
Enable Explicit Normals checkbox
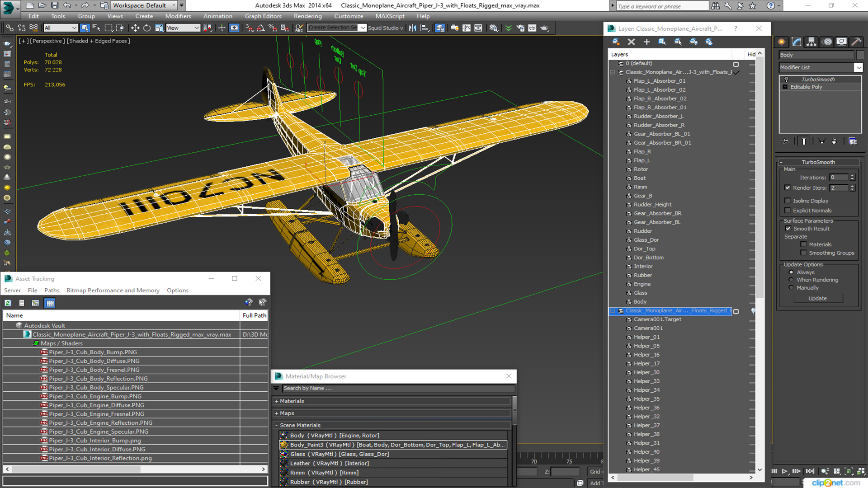[788, 211]
